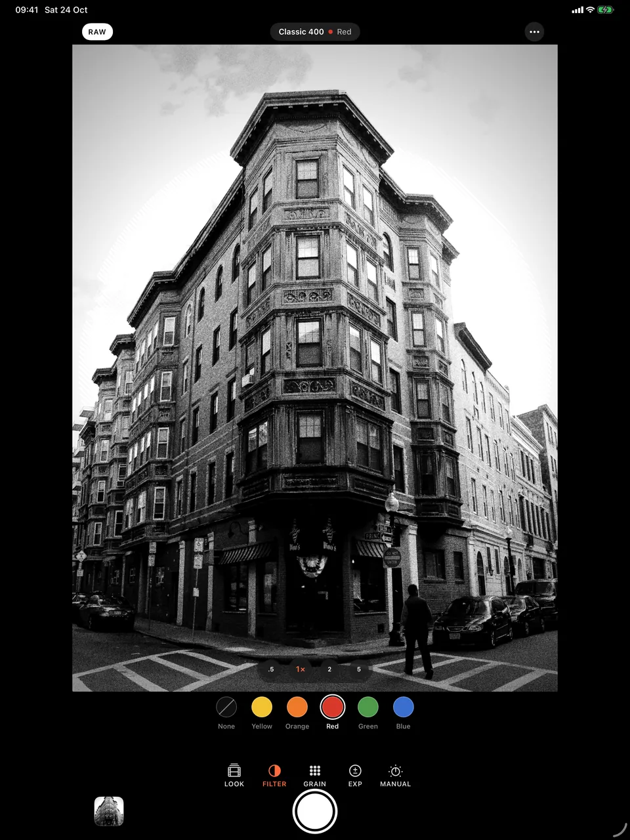Tap the battery charging indicator
Screen dimensions: 630x840
[x=605, y=10]
